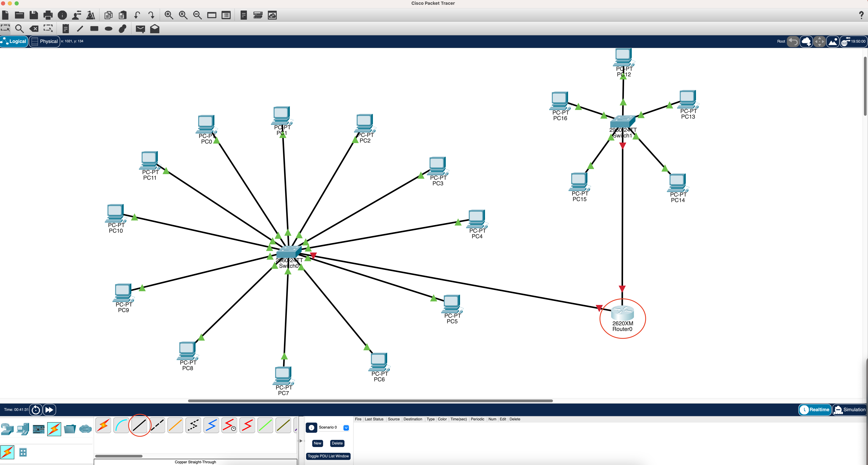
Task: Select the Network Devices category
Action: tap(7, 429)
